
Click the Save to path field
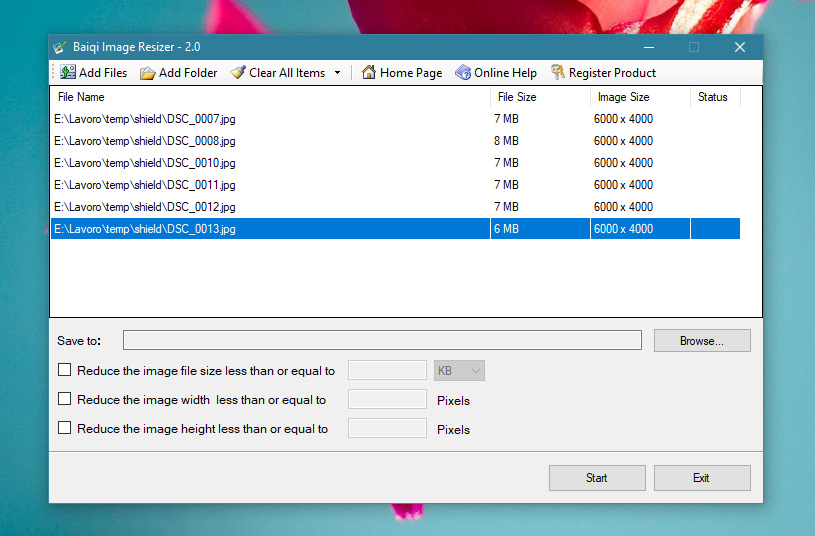point(381,341)
